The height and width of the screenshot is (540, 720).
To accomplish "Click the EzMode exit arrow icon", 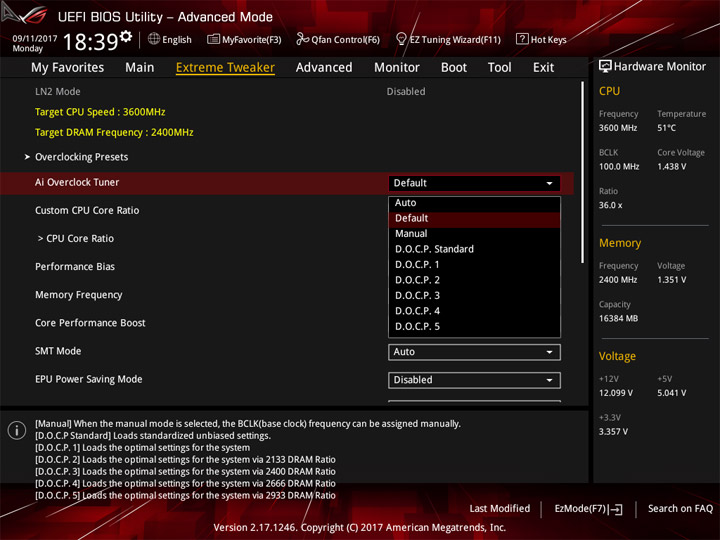I will pos(616,509).
